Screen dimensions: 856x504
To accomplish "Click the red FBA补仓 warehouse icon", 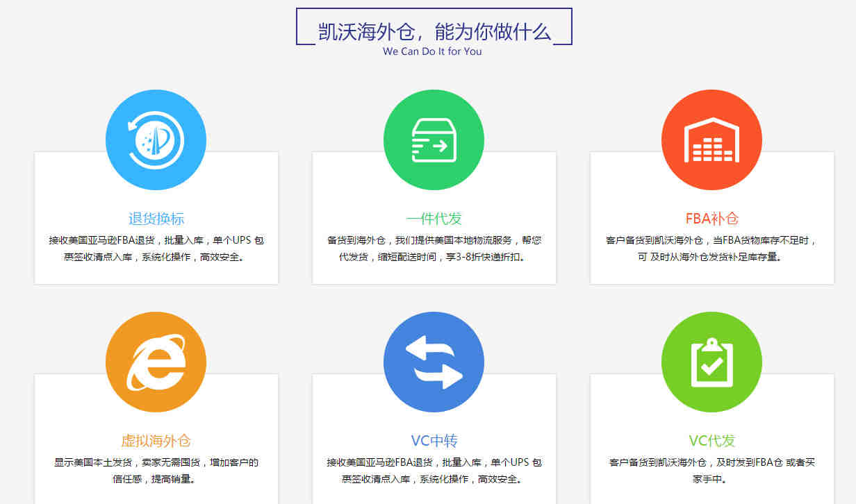I will click(711, 140).
